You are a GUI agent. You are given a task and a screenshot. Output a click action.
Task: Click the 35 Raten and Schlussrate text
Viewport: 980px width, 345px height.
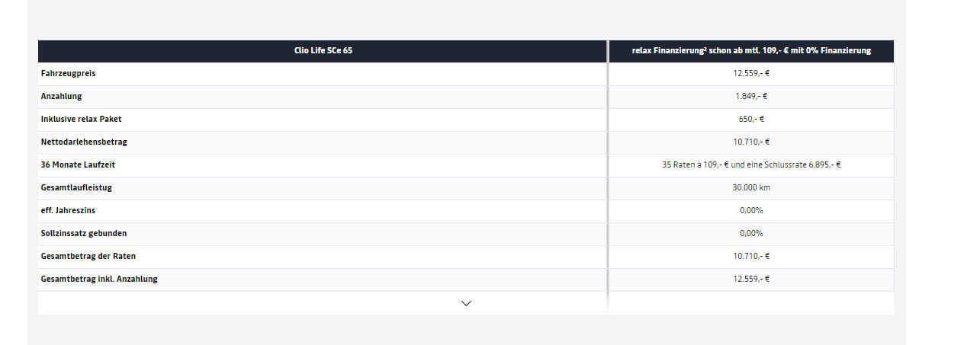(751, 165)
